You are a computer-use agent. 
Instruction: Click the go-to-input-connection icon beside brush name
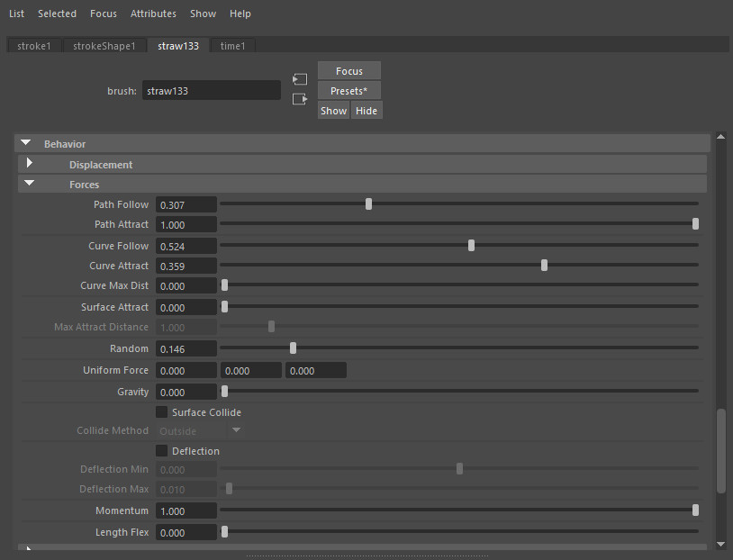[x=300, y=79]
